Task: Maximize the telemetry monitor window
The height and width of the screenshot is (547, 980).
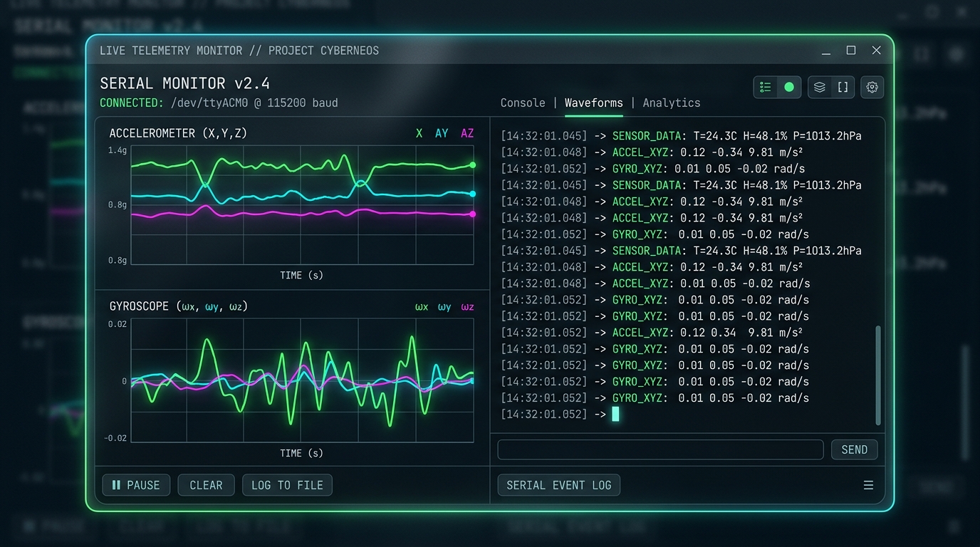Action: (x=851, y=51)
